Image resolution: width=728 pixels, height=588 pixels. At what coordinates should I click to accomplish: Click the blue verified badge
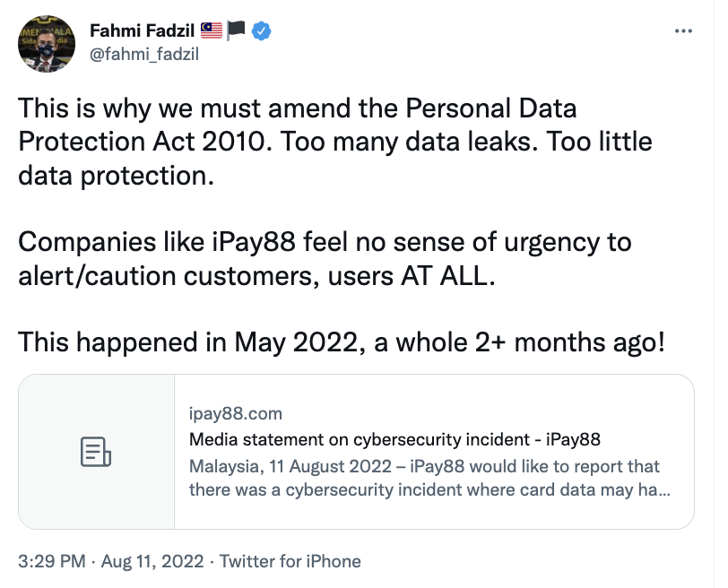coord(261,30)
